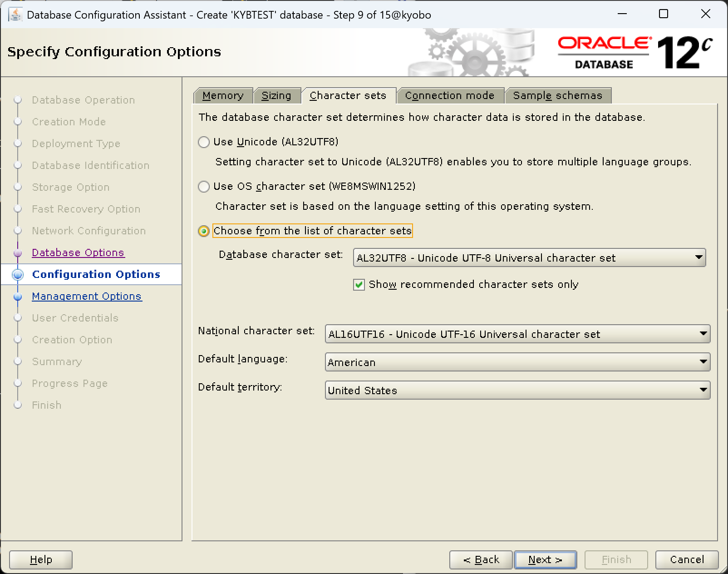Expand the National character set dropdown

tap(517, 334)
